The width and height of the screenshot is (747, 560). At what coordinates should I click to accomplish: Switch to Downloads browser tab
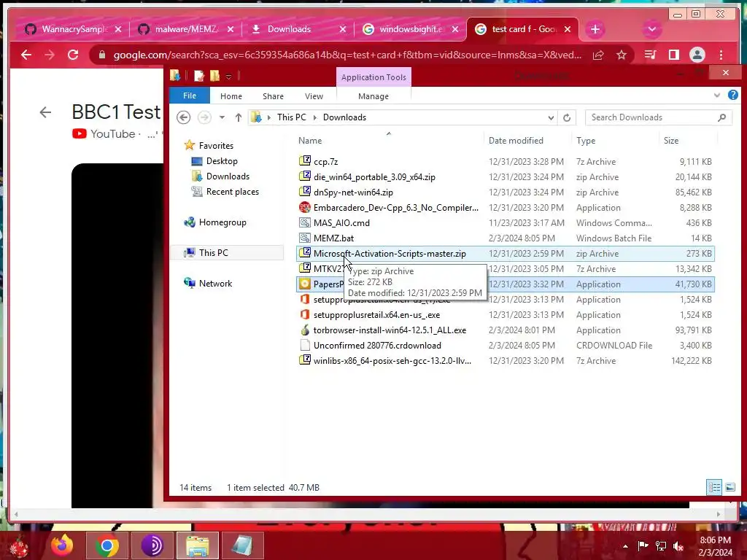[x=298, y=29]
